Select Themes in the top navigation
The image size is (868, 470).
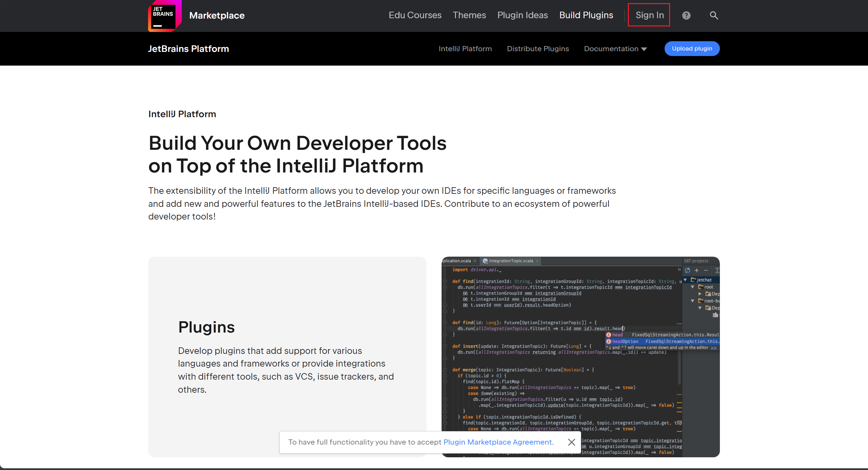pyautogui.click(x=469, y=15)
